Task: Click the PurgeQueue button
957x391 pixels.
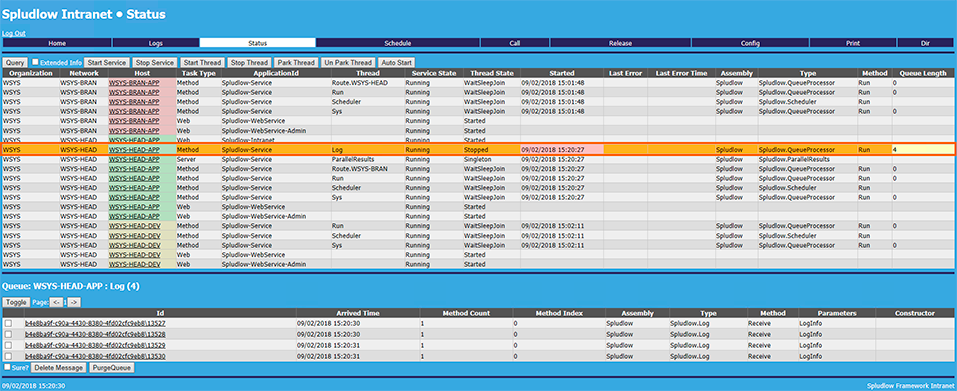Action: pyautogui.click(x=112, y=368)
